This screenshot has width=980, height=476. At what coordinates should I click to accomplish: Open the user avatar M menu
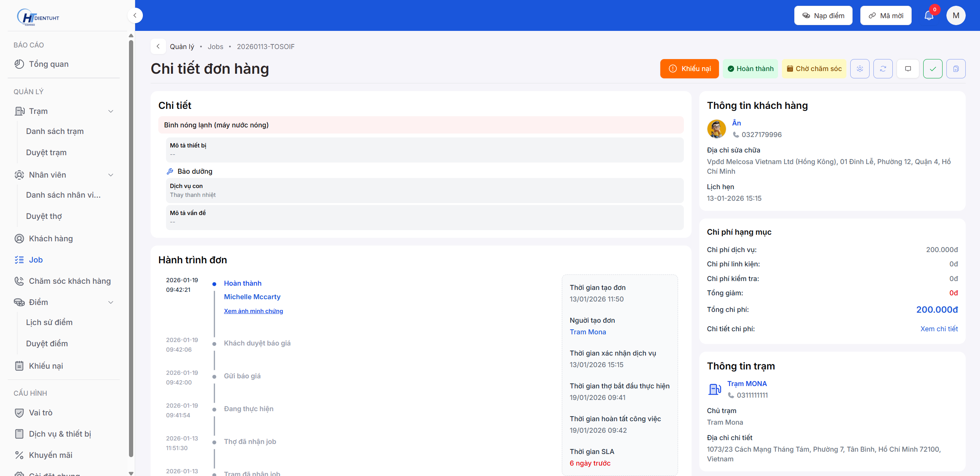(956, 15)
